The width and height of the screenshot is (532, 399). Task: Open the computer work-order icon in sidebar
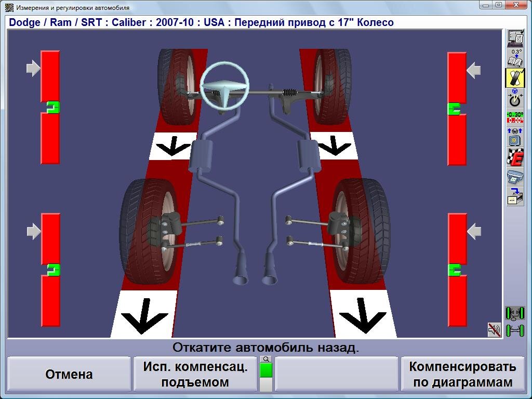(515, 38)
